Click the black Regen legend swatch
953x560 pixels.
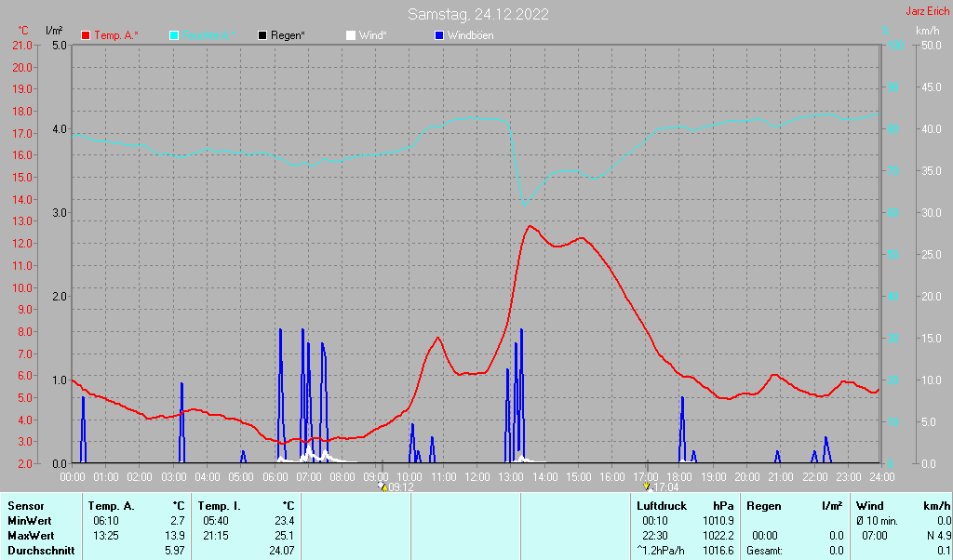tap(262, 36)
